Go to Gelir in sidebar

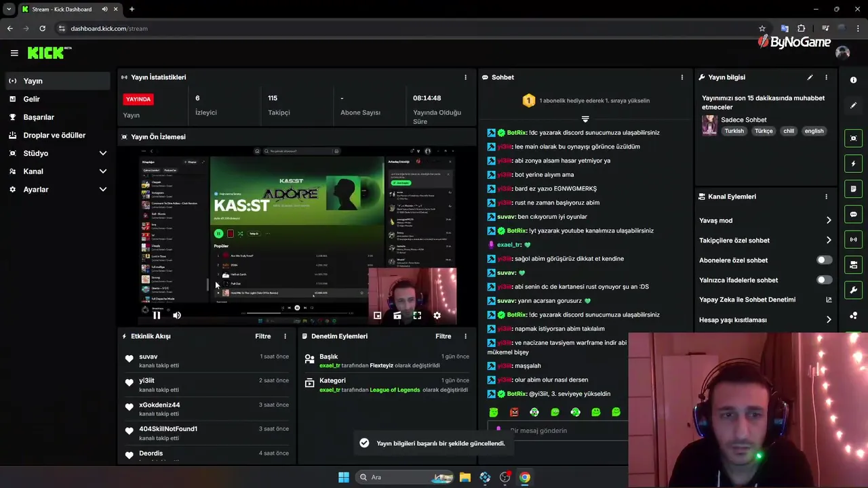(x=57, y=99)
